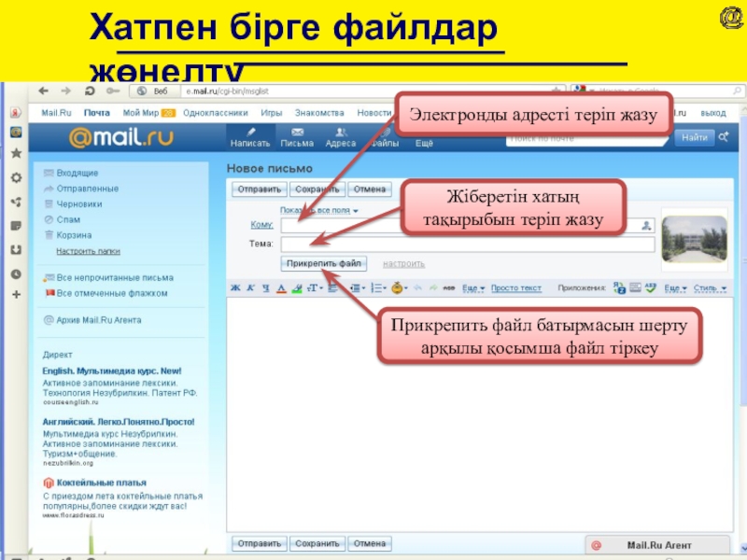
Task: Open the smiley emoticons dropdown
Action: point(400,288)
